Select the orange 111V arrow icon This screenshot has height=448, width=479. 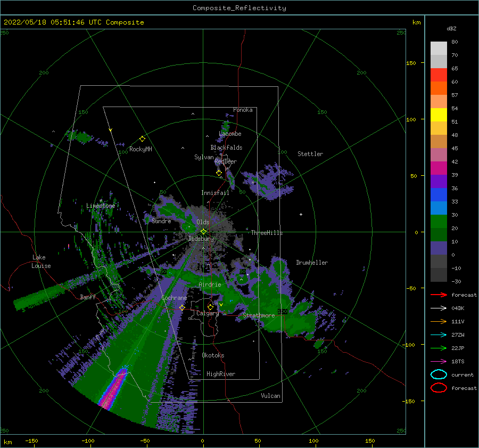439,321
